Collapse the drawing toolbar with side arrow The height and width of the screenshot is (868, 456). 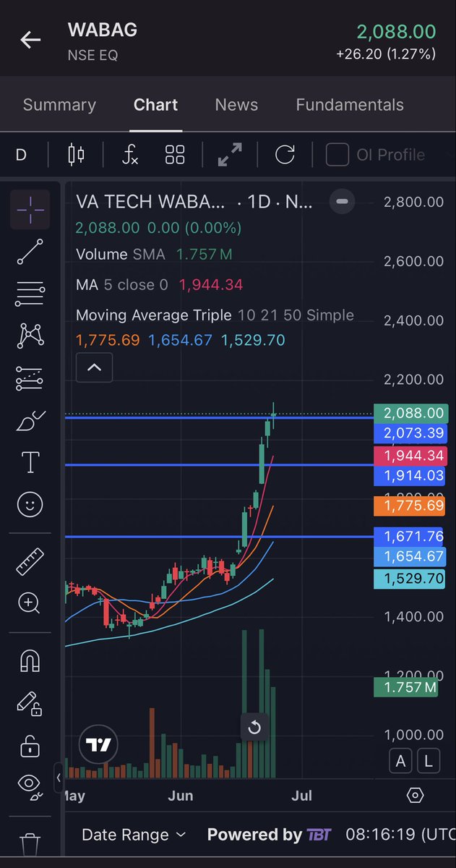(x=59, y=778)
